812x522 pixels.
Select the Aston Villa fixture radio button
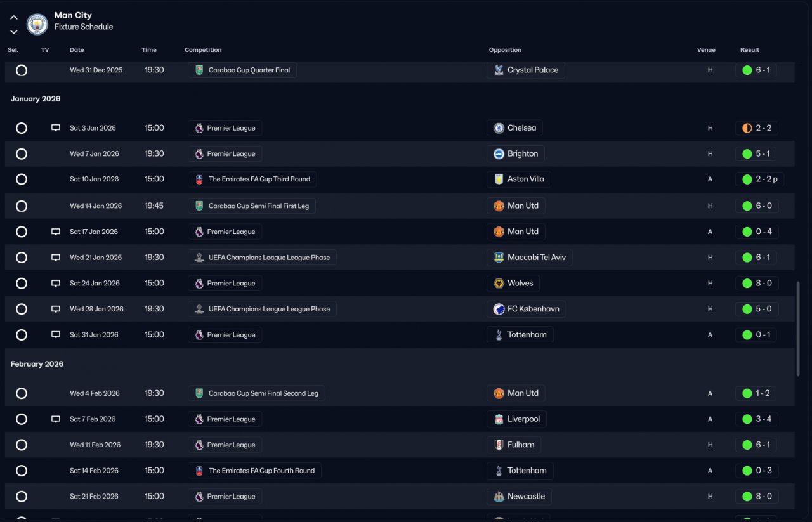tap(22, 179)
